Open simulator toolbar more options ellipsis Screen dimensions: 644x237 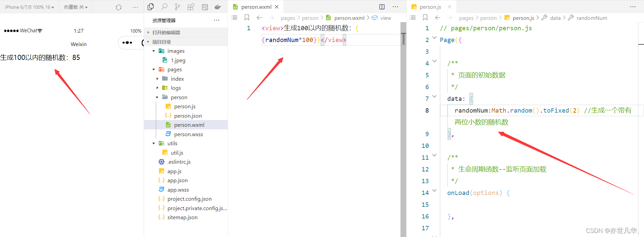[x=135, y=7]
